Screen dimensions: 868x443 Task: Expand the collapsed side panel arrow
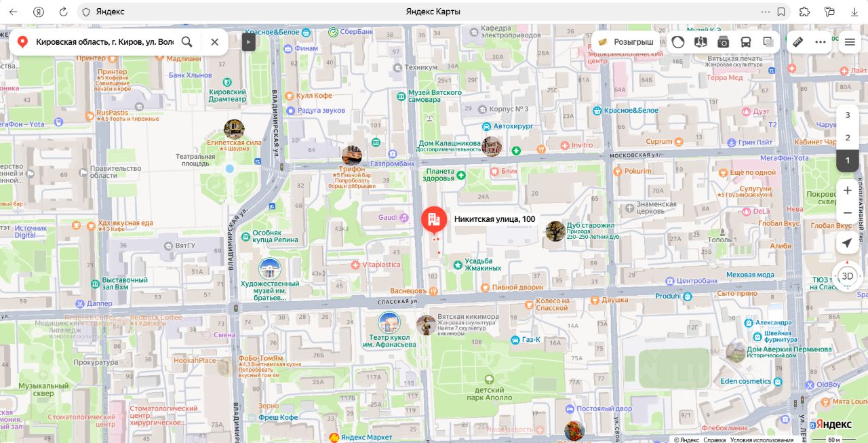[x=248, y=42]
